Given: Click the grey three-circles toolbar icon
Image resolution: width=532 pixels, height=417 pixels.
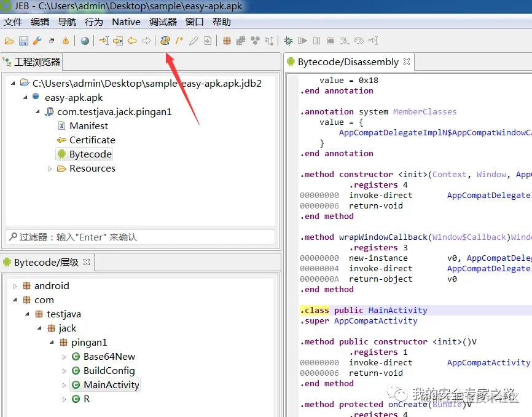Looking at the screenshot, I should click(x=255, y=41).
